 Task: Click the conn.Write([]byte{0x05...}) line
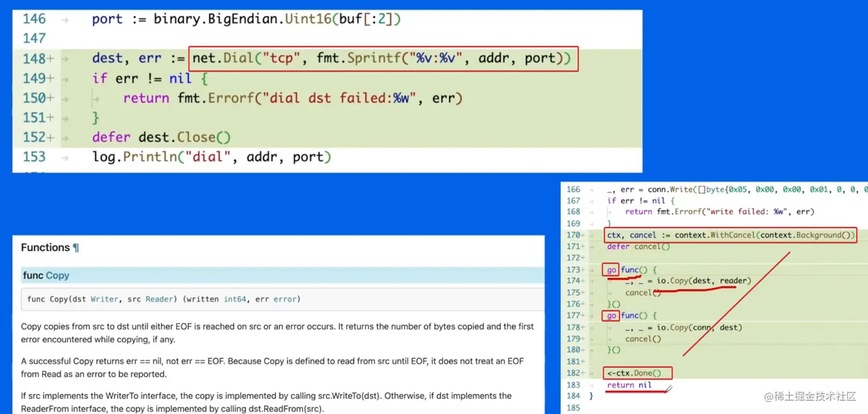tap(737, 189)
